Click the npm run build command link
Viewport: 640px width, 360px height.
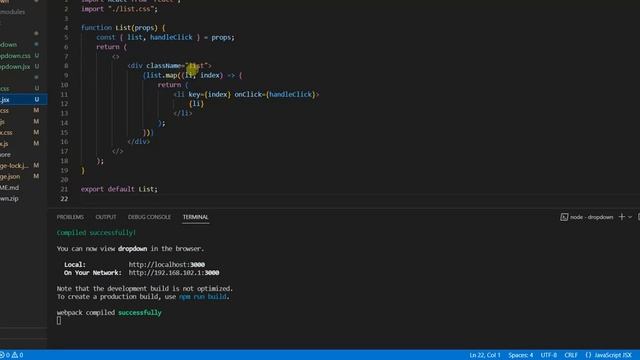tap(202, 297)
